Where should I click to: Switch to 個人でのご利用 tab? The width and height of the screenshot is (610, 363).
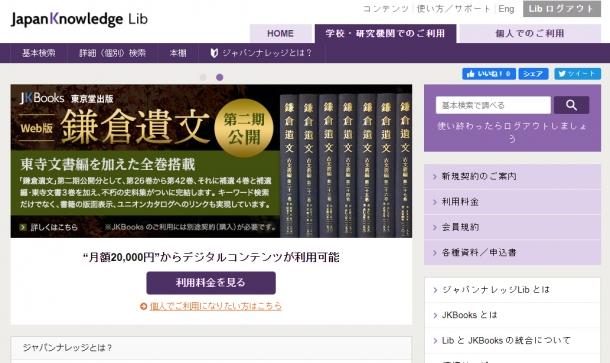(530, 33)
